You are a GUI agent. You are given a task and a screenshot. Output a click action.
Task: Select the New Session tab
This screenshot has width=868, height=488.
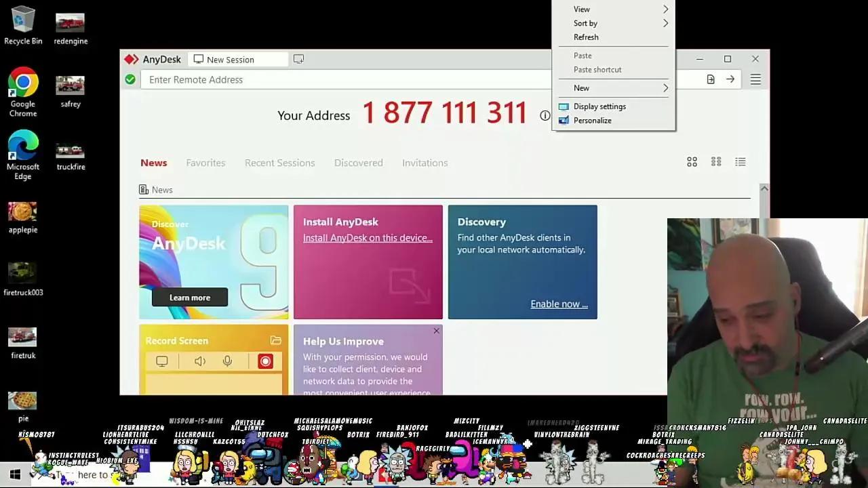237,60
